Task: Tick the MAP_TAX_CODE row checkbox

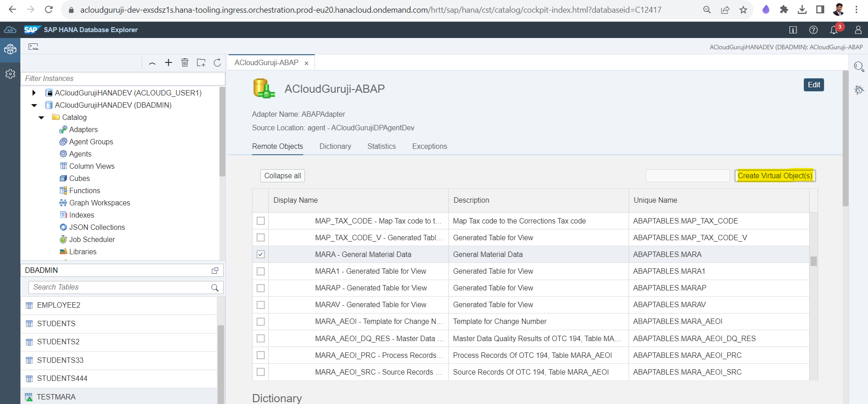Action: point(261,221)
